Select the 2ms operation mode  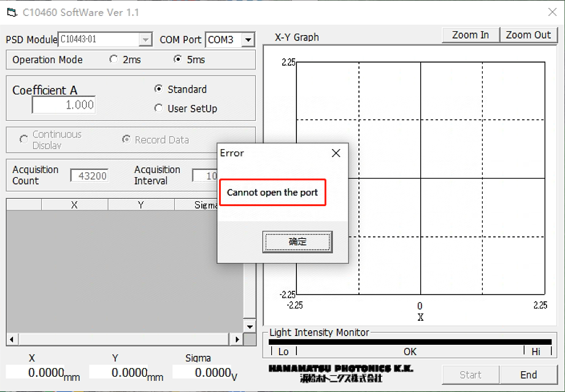point(113,60)
